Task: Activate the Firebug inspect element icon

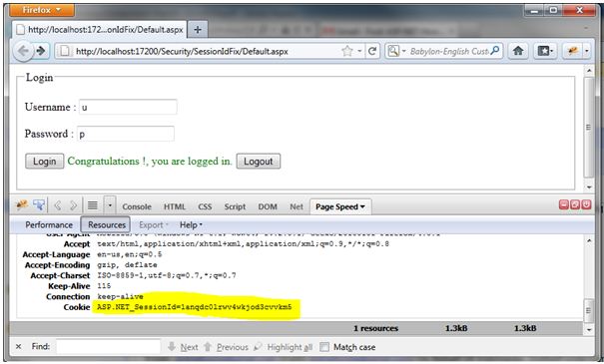Action: pos(39,205)
